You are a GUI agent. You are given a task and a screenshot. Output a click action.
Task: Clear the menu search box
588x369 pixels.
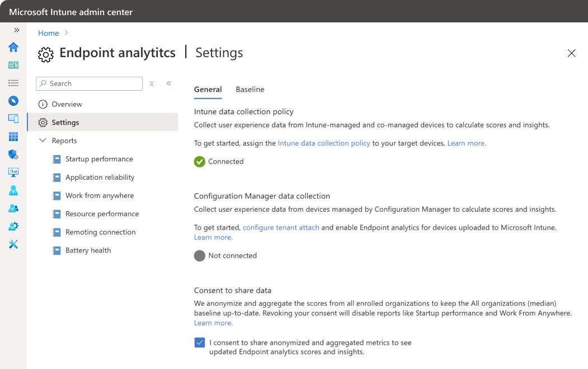click(152, 83)
